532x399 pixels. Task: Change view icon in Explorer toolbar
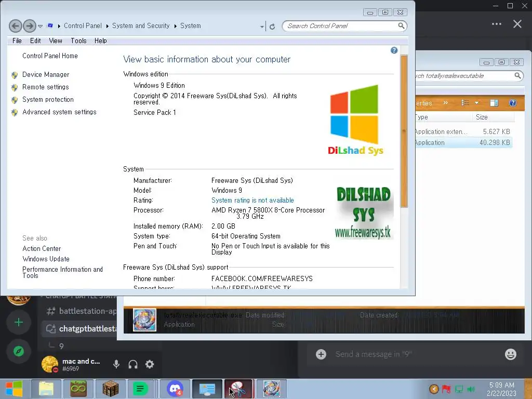point(465,103)
